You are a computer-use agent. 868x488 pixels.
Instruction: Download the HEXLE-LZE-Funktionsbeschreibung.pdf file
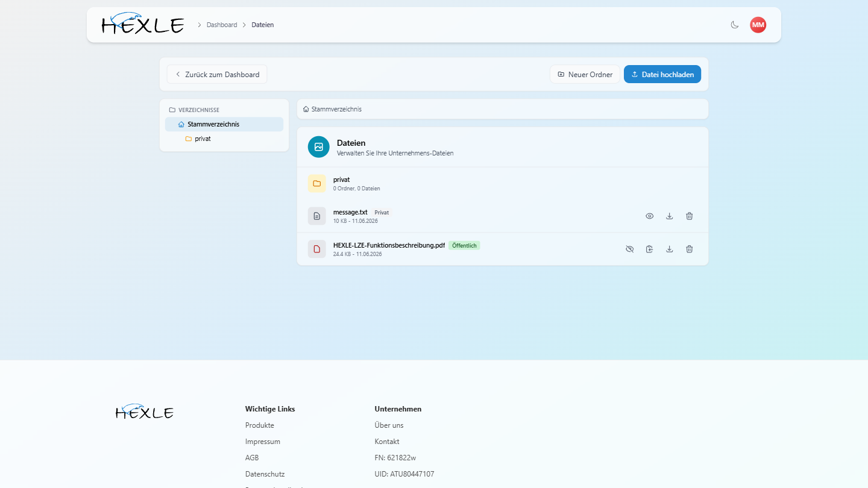[669, 249]
